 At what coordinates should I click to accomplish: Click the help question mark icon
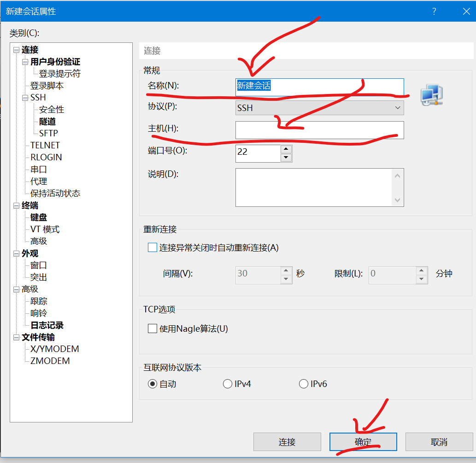point(434,12)
